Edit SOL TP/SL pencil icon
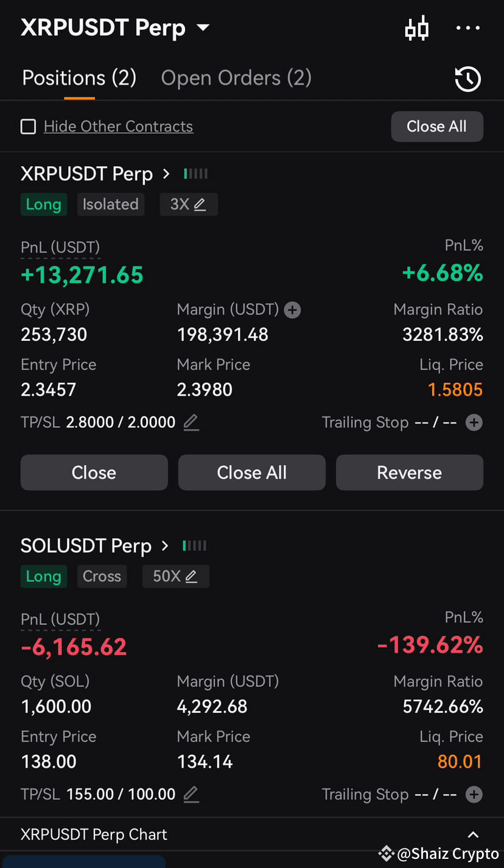504x868 pixels. [191, 794]
